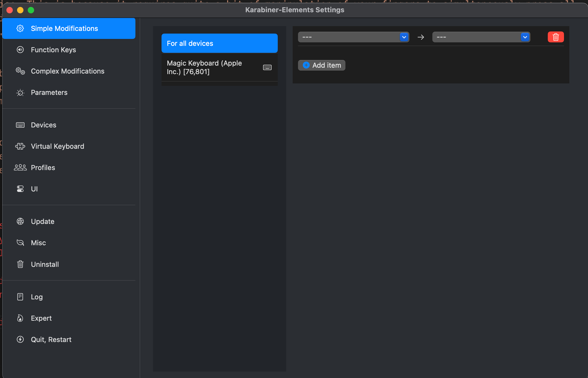Click the Update globe icon
The height and width of the screenshot is (378, 588).
click(20, 222)
